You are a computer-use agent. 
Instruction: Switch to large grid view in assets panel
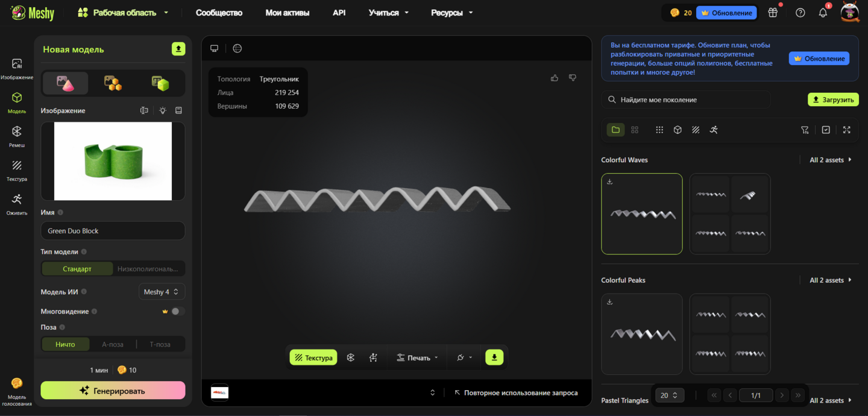(x=635, y=130)
